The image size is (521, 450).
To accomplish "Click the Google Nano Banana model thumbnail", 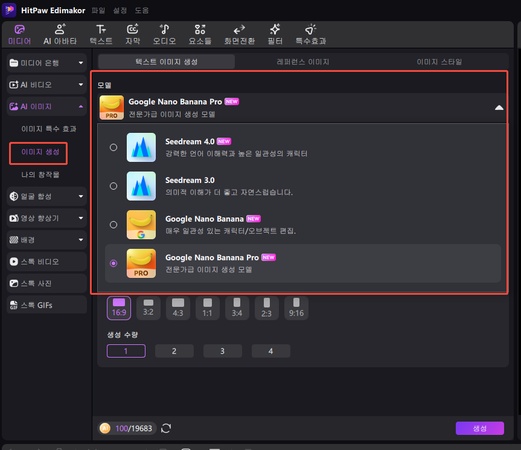I will pos(141,225).
